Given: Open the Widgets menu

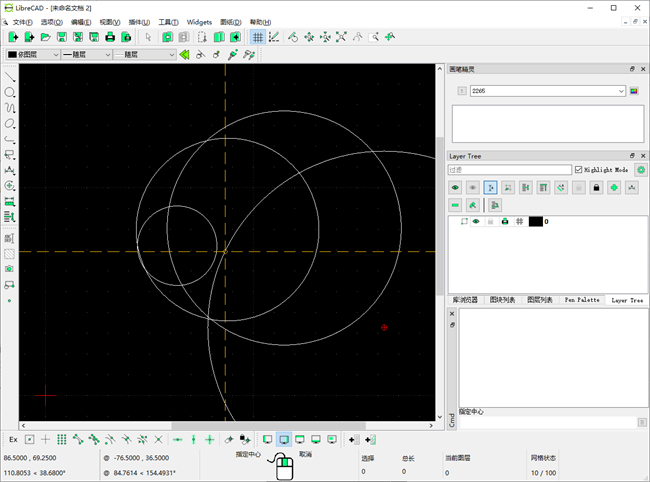Looking at the screenshot, I should (x=199, y=21).
